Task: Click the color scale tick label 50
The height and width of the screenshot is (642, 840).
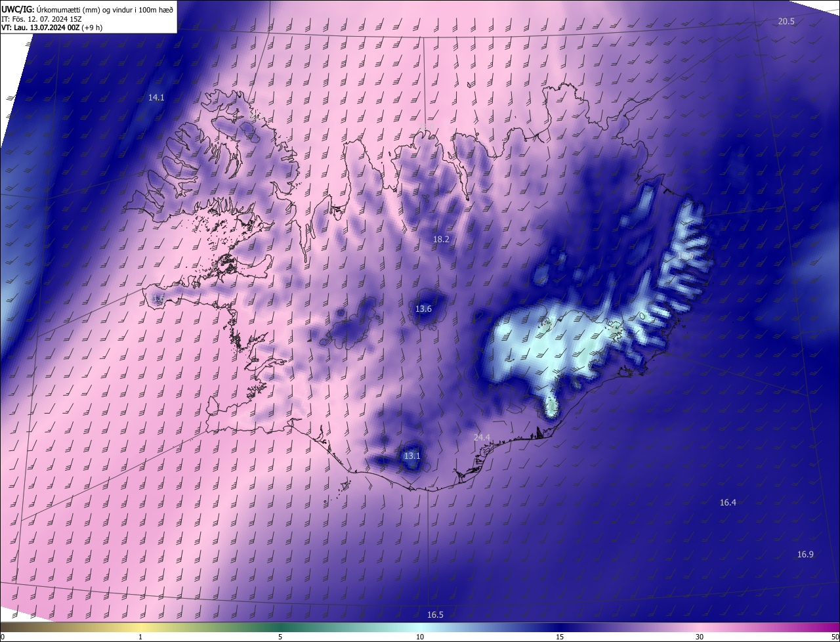Action: click(835, 637)
